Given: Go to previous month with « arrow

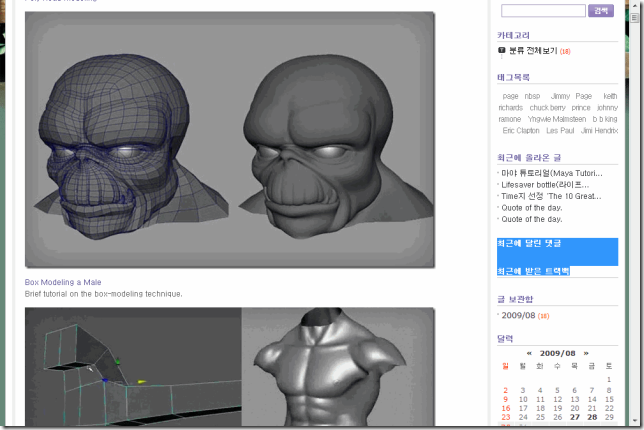Looking at the screenshot, I should (x=529, y=353).
